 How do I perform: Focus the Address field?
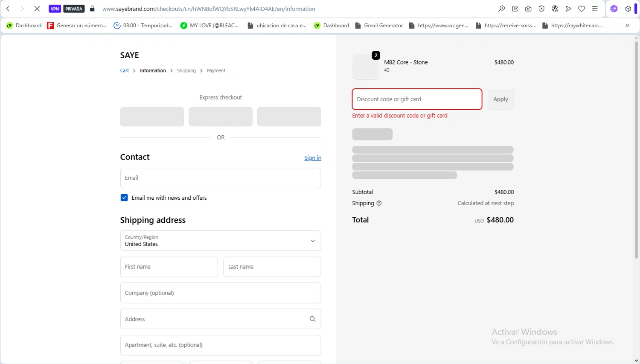click(x=221, y=319)
